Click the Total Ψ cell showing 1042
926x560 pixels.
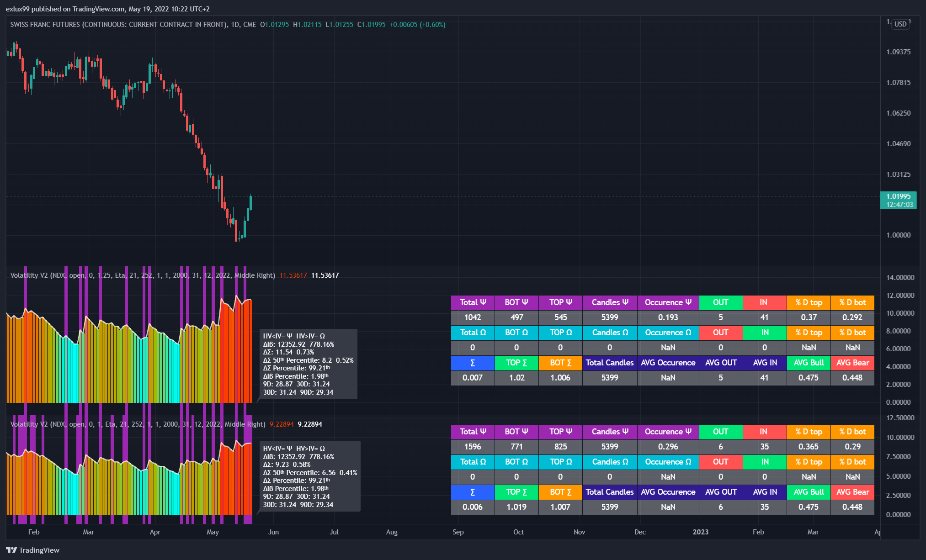[x=473, y=317]
